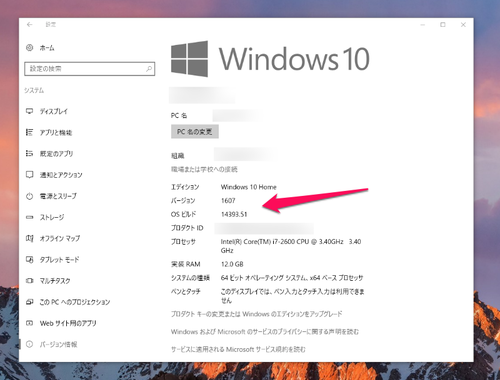The image size is (500, 380).
Task: Click the PC 名の変更 button
Action: [x=195, y=132]
